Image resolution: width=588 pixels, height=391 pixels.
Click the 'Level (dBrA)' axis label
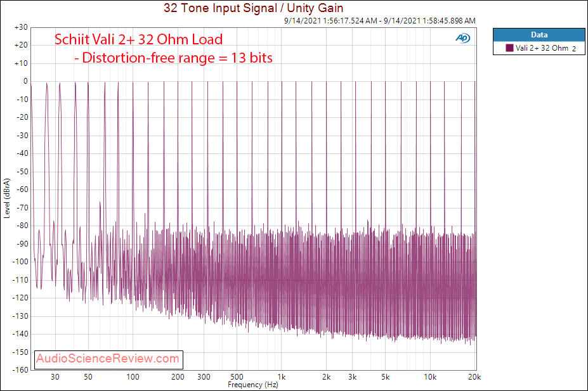pyautogui.click(x=7, y=198)
